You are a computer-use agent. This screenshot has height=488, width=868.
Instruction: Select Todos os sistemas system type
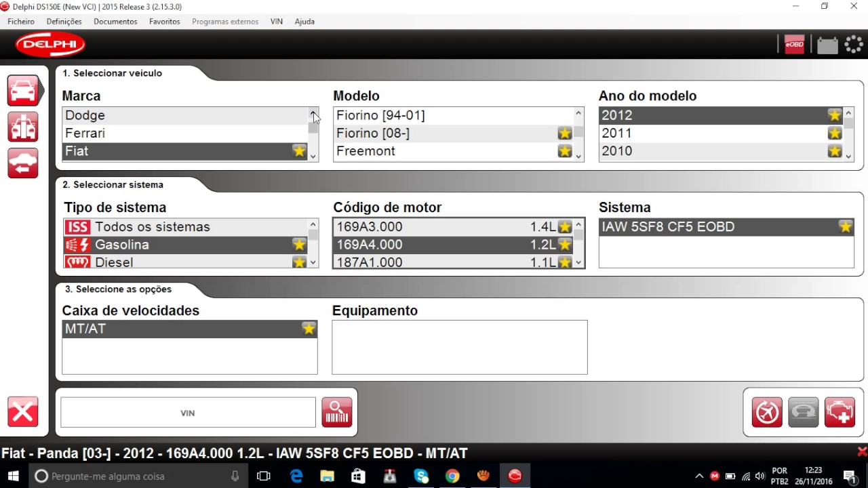(186, 227)
